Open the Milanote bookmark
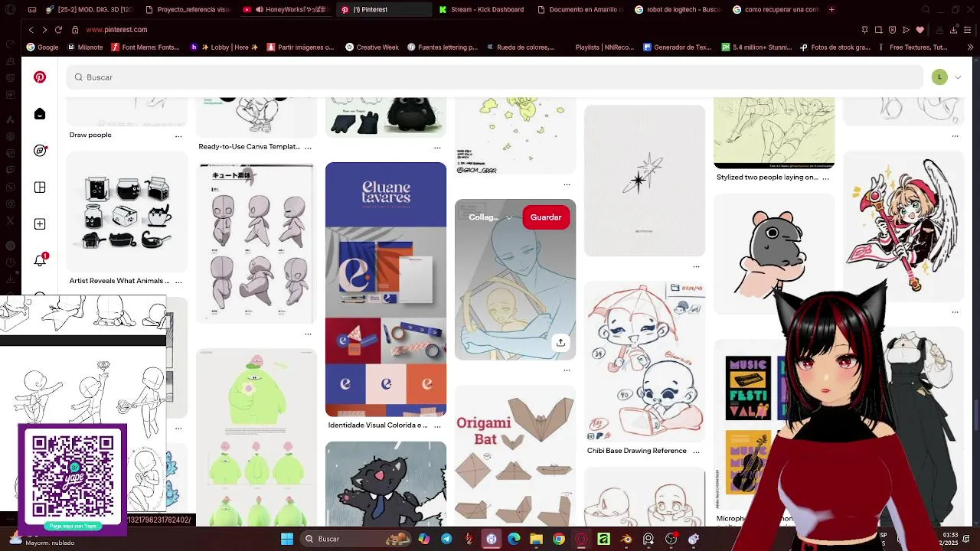The image size is (980, 551). [x=85, y=47]
